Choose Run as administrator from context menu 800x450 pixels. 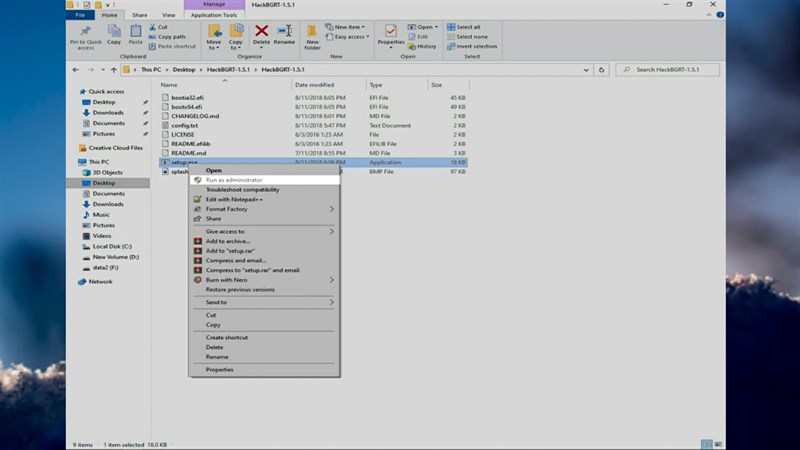234,180
